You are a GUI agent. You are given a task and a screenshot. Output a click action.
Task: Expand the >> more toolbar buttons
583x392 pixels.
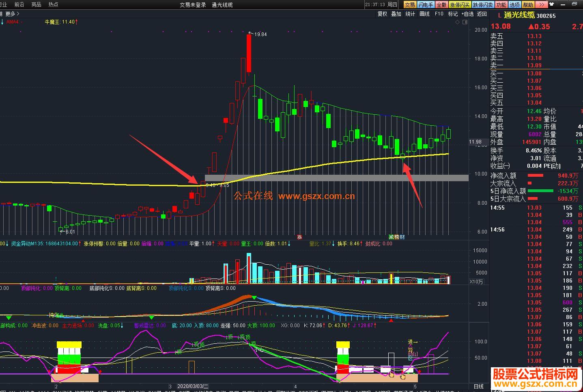click(541, 5)
